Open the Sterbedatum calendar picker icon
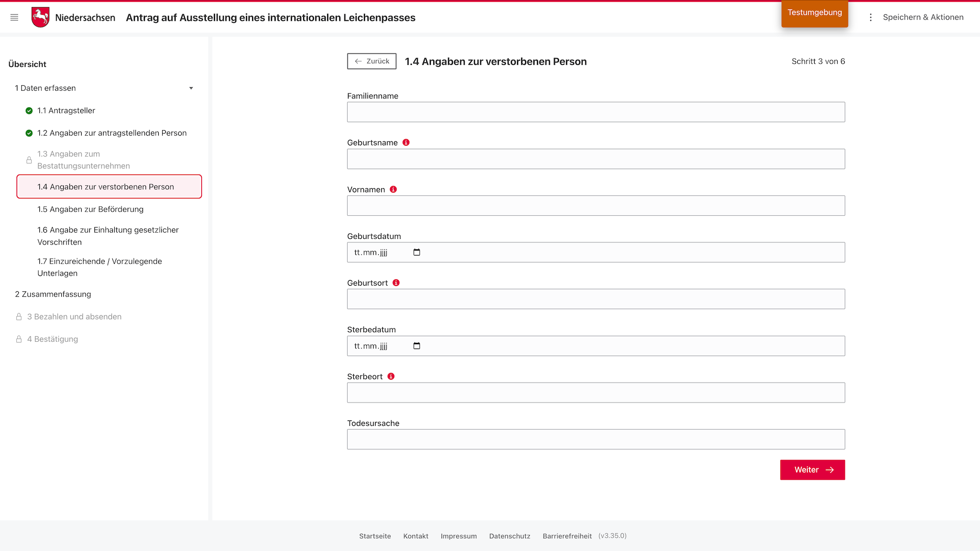This screenshot has height=551, width=980. coord(416,346)
